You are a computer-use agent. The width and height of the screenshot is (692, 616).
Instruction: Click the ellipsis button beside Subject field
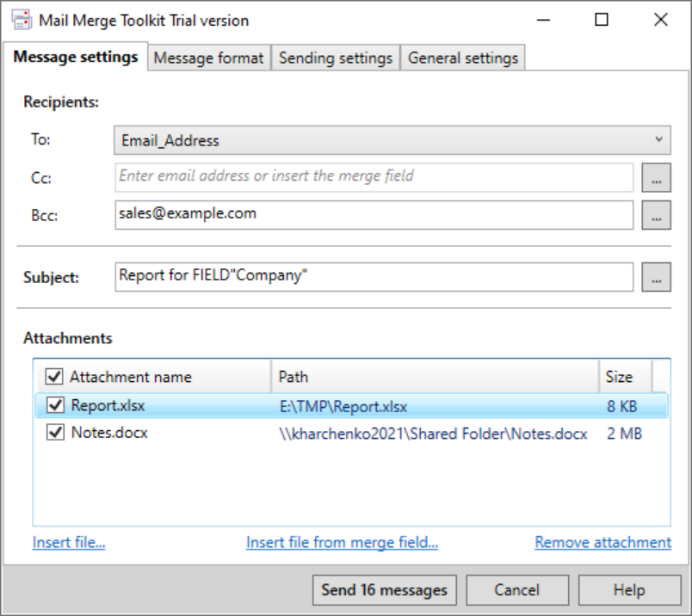pos(656,277)
